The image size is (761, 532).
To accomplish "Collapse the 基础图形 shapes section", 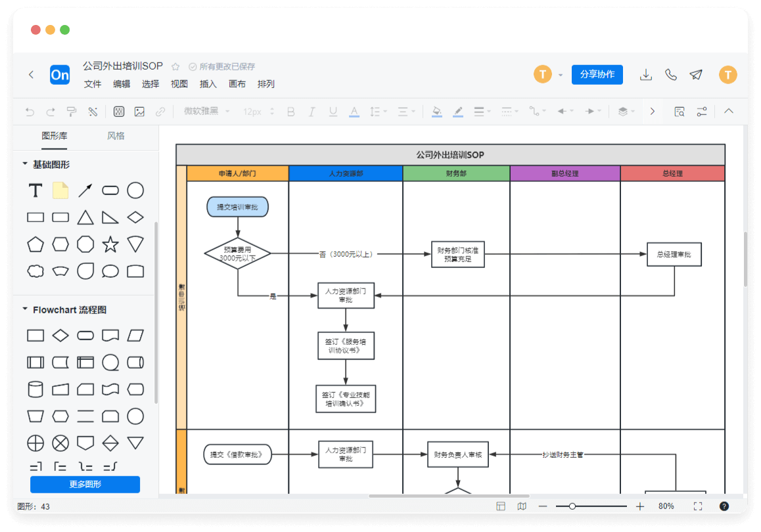I will (x=25, y=164).
